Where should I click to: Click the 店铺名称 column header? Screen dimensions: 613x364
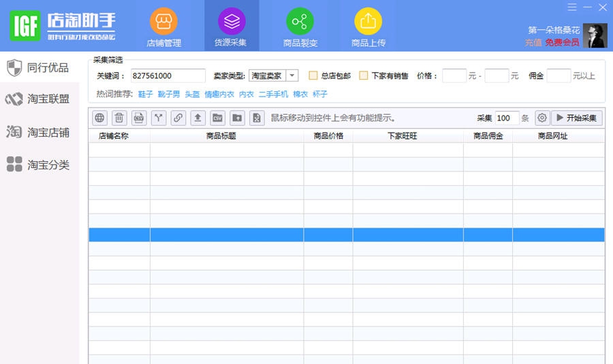(x=119, y=136)
